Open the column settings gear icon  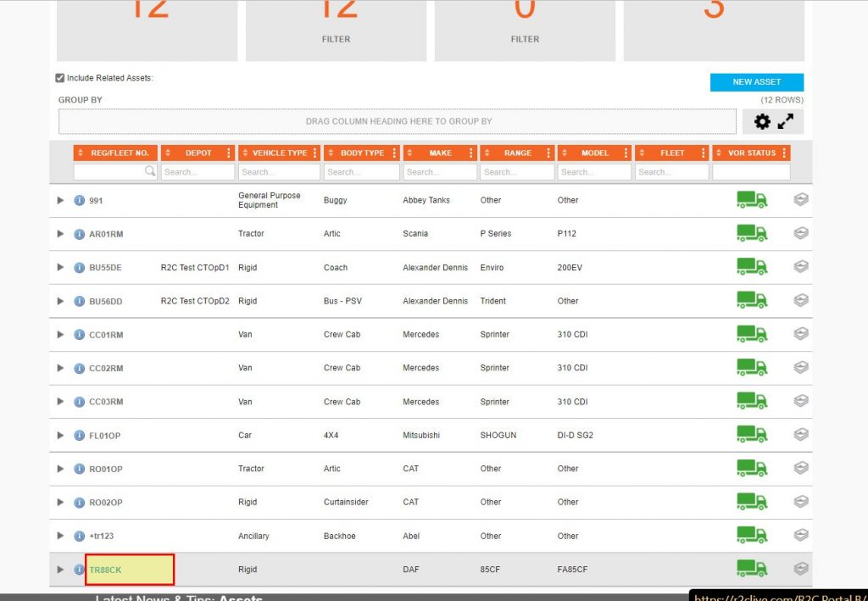point(762,121)
